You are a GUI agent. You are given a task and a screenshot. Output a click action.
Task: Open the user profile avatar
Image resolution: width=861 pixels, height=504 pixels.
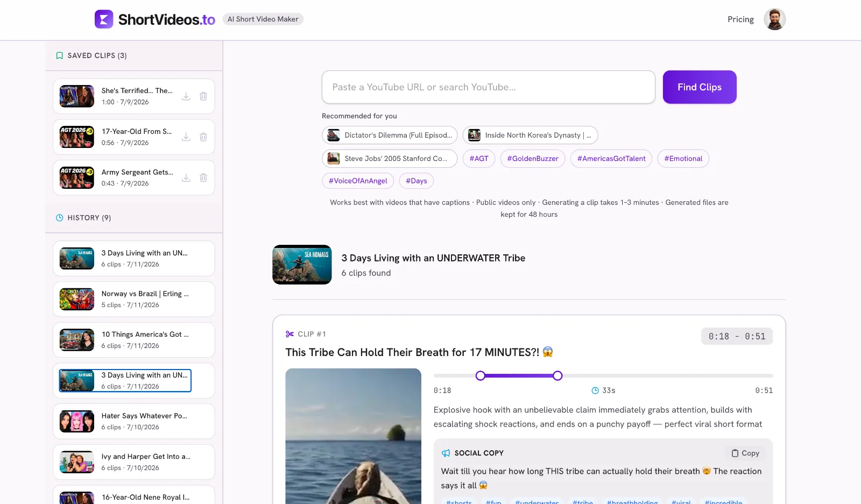pyautogui.click(x=774, y=19)
